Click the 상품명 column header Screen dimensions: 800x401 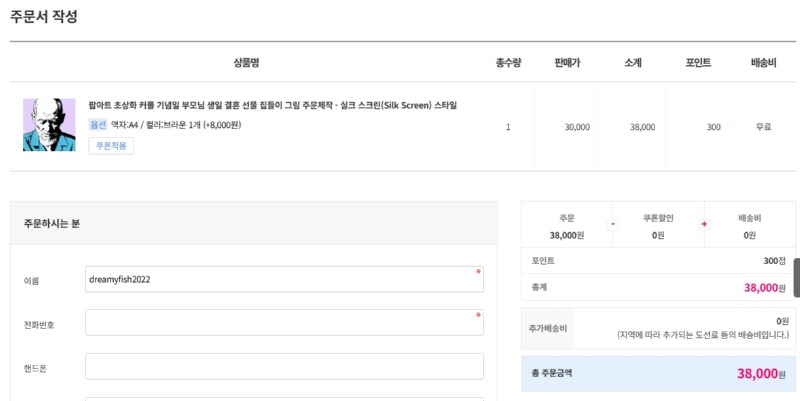tap(246, 63)
